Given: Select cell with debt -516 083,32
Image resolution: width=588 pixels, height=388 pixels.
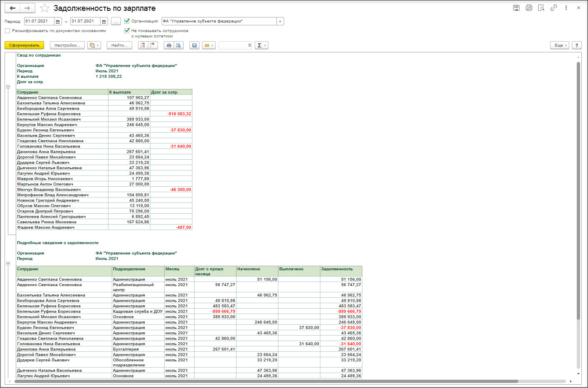Looking at the screenshot, I should [171, 114].
